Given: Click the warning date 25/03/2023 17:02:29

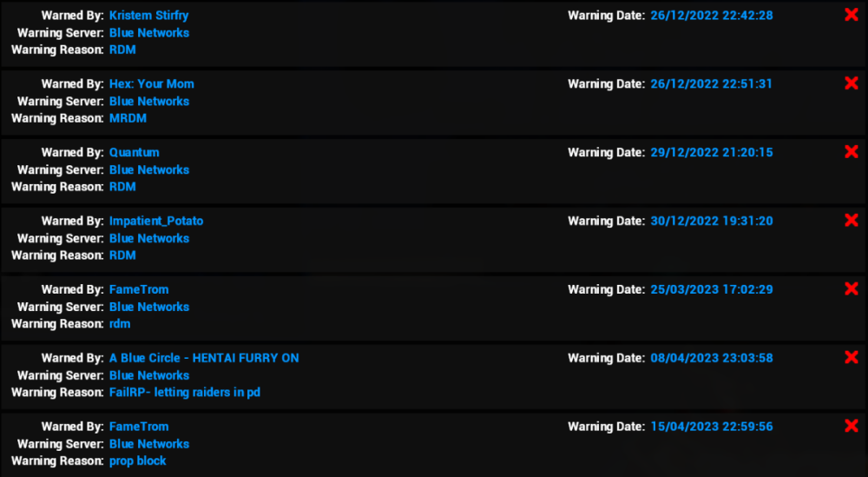Looking at the screenshot, I should [711, 289].
